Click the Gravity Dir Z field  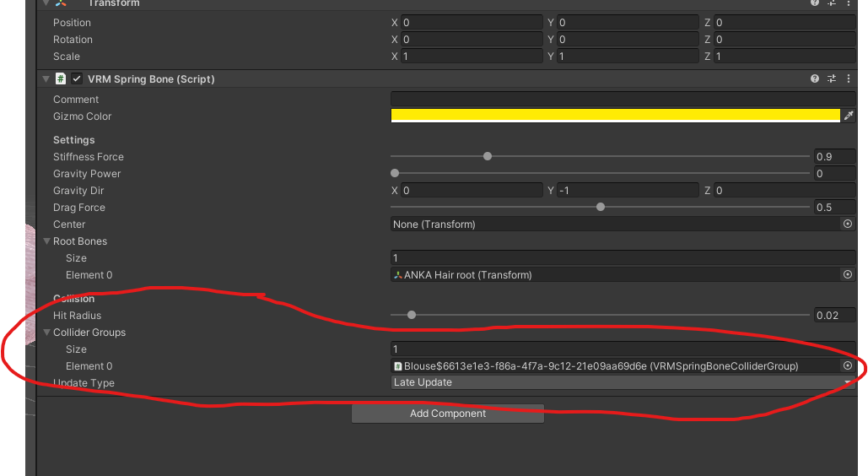point(784,191)
